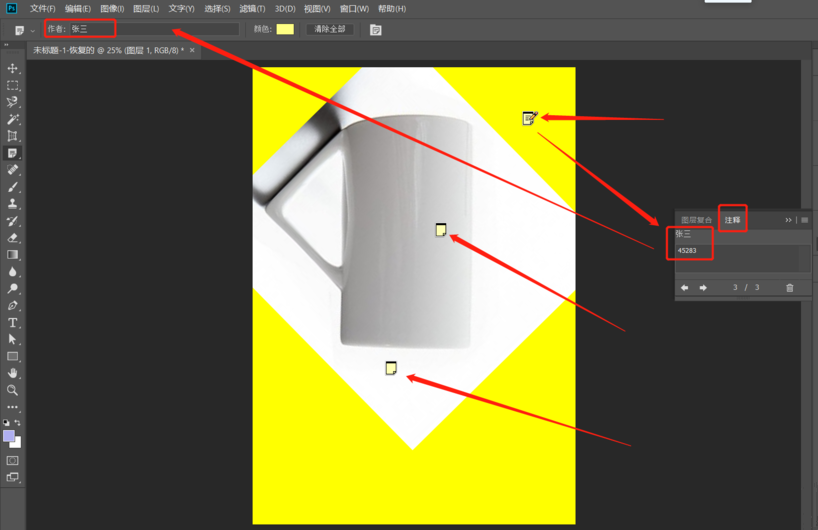Viewport: 818px width, 530px height.
Task: Select the Path Selection tool
Action: click(13, 340)
